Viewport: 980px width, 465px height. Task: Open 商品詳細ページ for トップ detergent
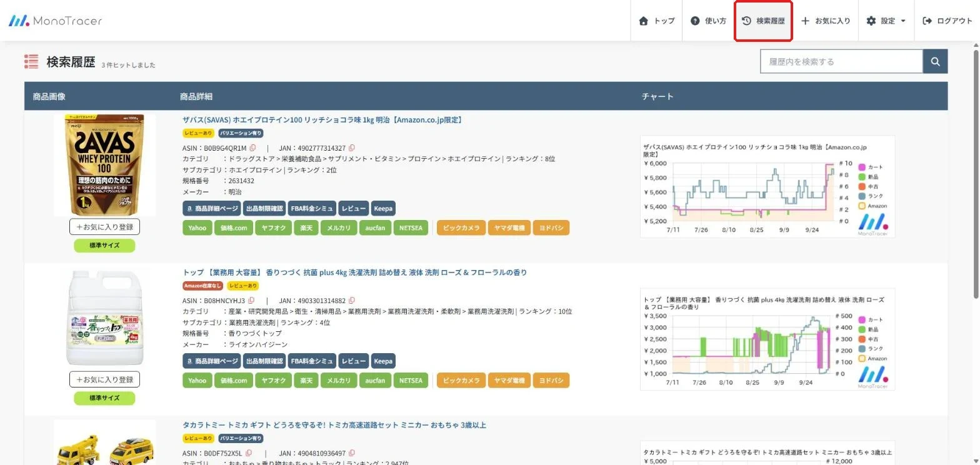coord(212,361)
